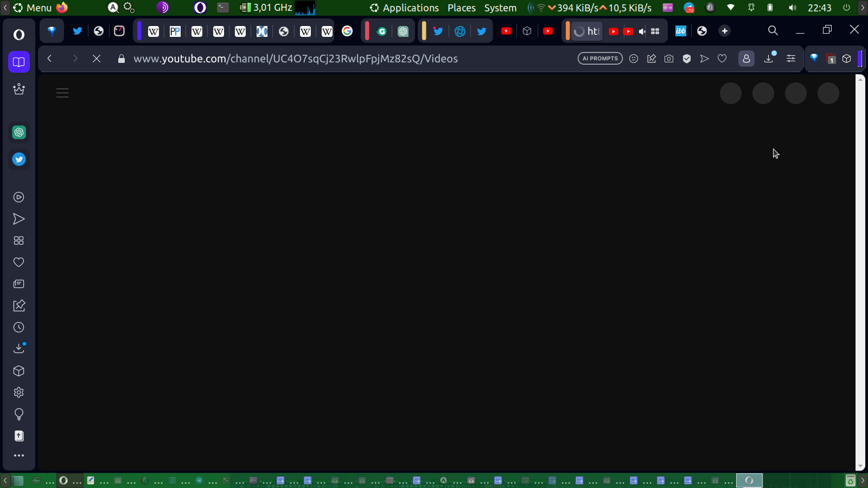Launch Tor Browser from the top panel

point(163,8)
